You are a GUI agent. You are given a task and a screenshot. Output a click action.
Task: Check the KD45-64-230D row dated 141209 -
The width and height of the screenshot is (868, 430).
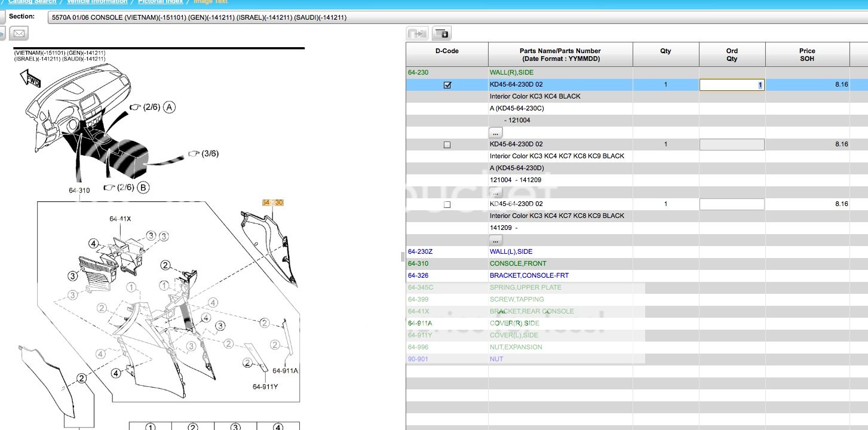pyautogui.click(x=447, y=205)
